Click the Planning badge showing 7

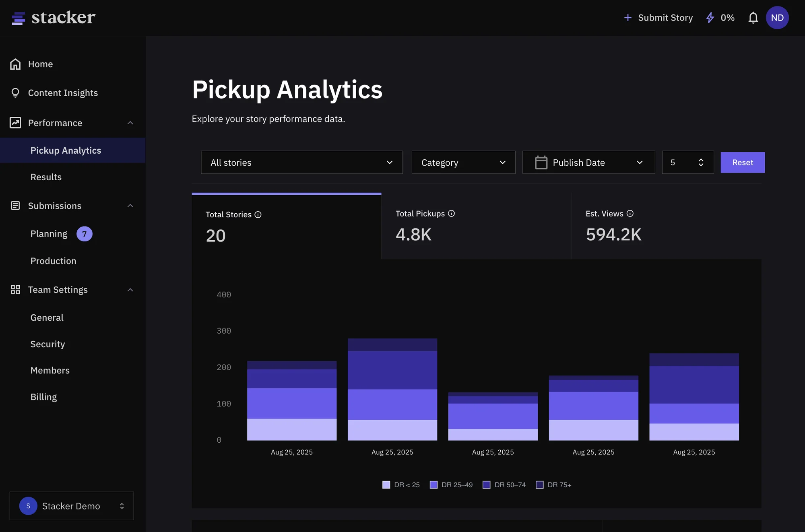coord(85,234)
